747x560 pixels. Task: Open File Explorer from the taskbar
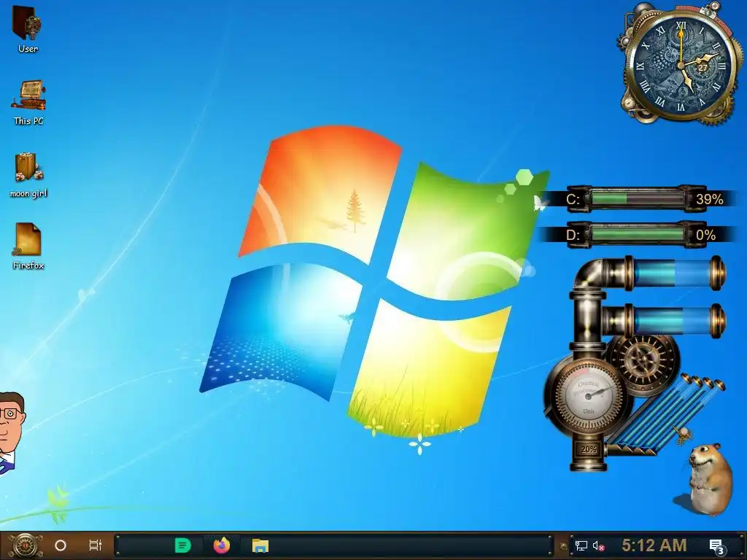[x=260, y=545]
